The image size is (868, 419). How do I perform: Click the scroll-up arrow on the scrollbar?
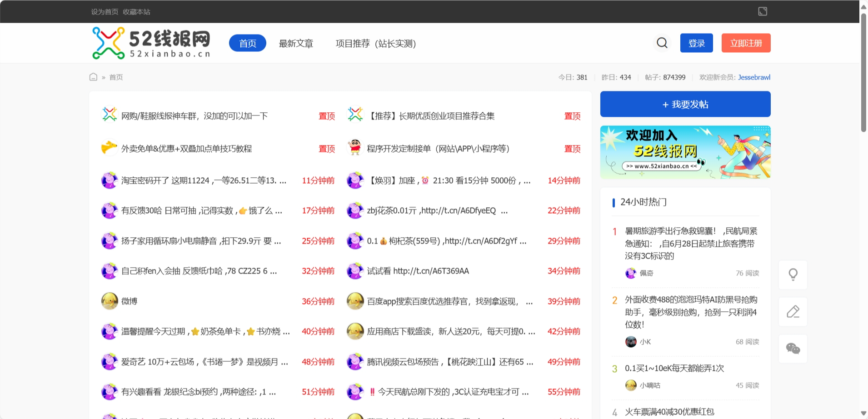[x=863, y=6]
